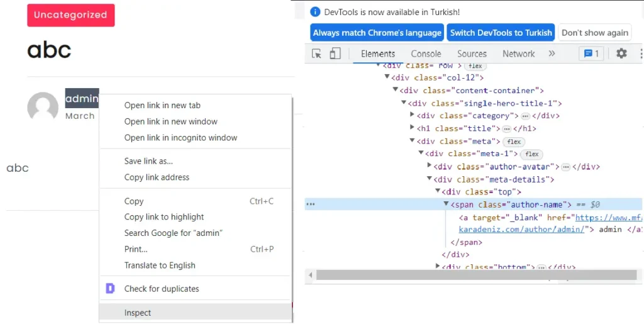Click the Uncategorized category badge

(x=70, y=15)
